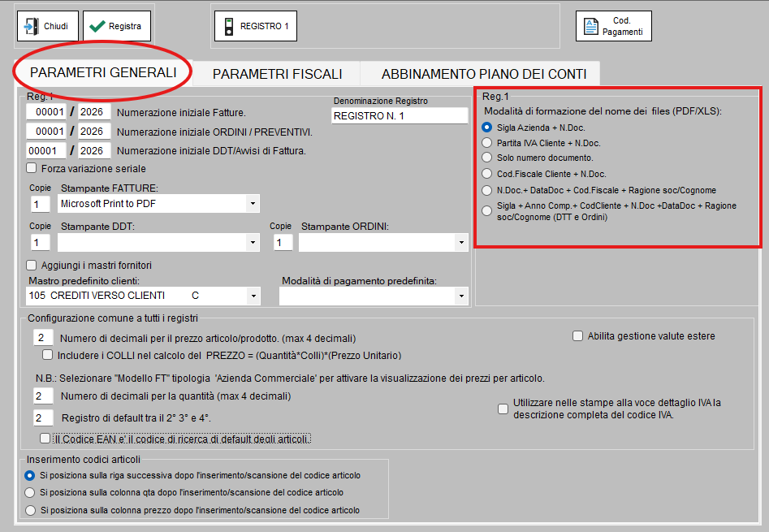This screenshot has height=532, width=769.
Task: Expand Modalità di pagamento predefinita dropdown
Action: [461, 296]
